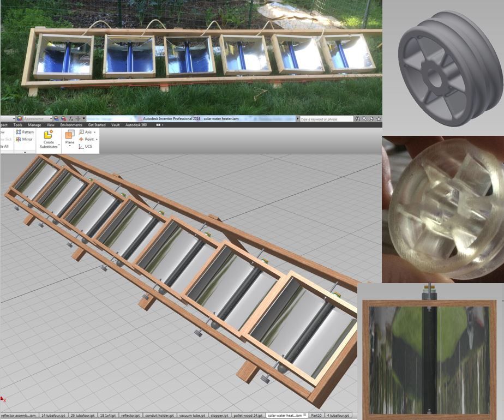Expand the Point dropdown arrow
The width and height of the screenshot is (504, 420).
97,139
